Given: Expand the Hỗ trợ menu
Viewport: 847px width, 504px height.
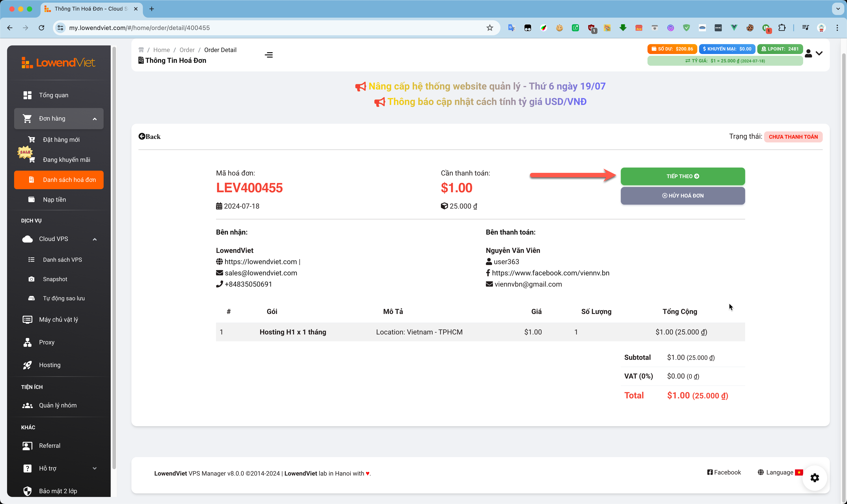Looking at the screenshot, I should coord(95,468).
